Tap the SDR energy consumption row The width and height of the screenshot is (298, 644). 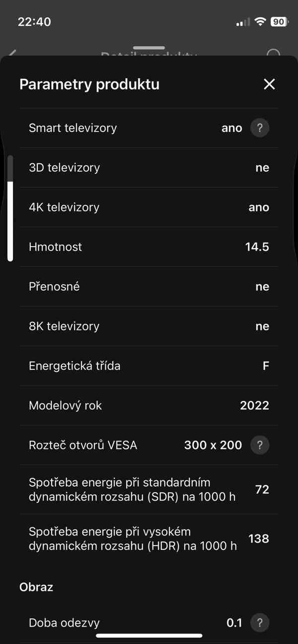(x=149, y=490)
